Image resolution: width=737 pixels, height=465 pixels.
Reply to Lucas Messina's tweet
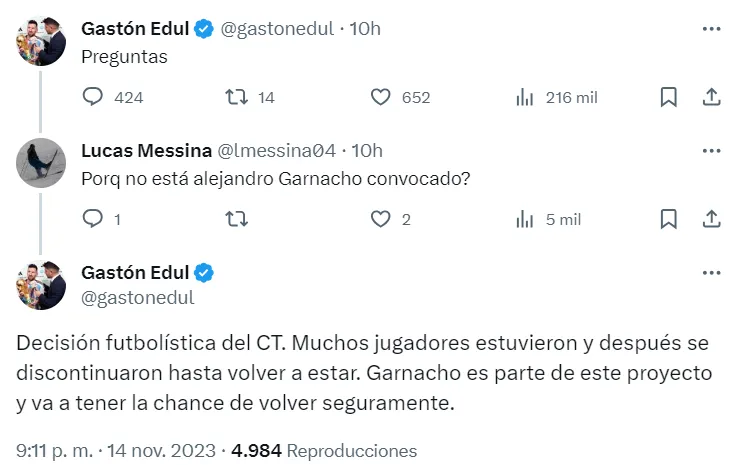[x=93, y=219]
